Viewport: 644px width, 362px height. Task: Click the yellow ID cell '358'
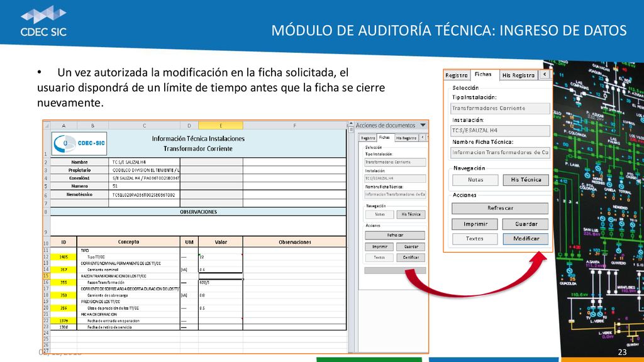pos(64,295)
